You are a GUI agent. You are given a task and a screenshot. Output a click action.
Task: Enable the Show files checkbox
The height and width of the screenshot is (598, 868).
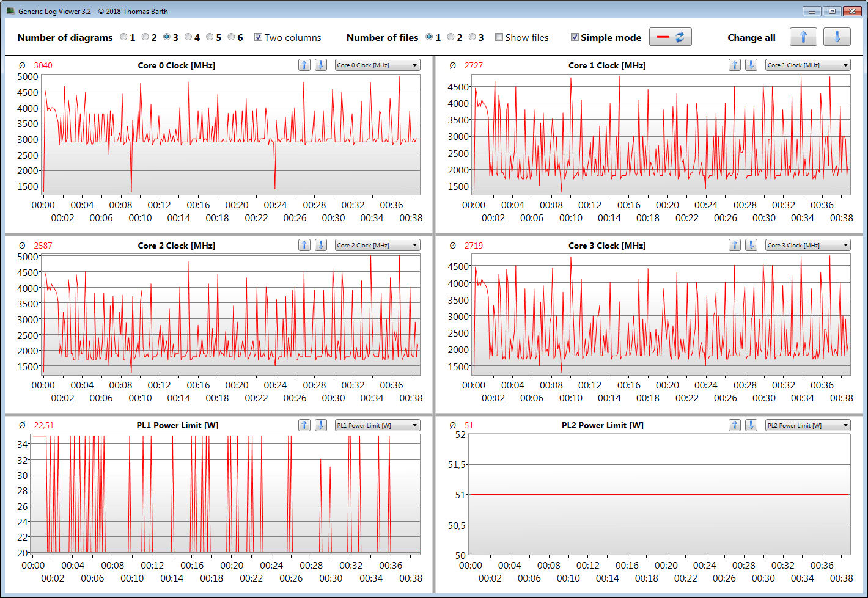point(499,37)
